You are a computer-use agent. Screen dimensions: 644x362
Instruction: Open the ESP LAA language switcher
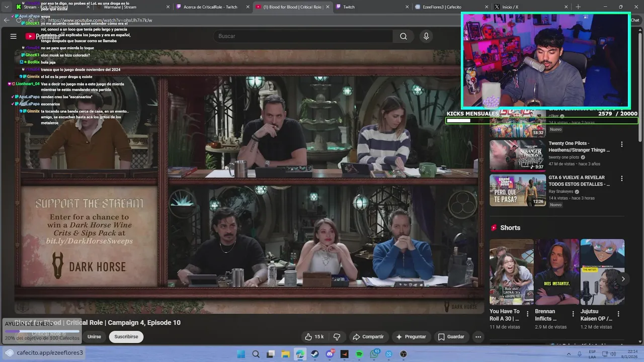pos(592,354)
